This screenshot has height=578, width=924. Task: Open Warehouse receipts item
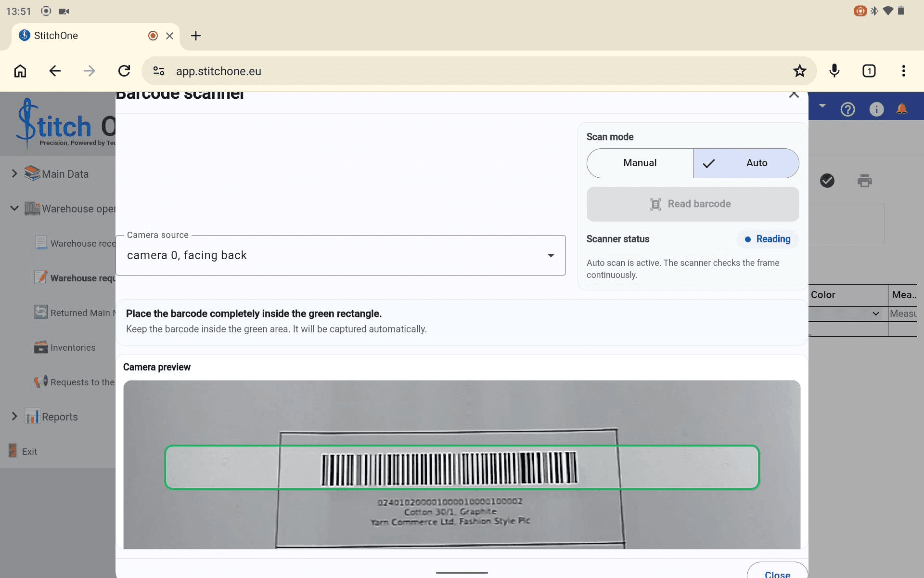click(x=83, y=244)
